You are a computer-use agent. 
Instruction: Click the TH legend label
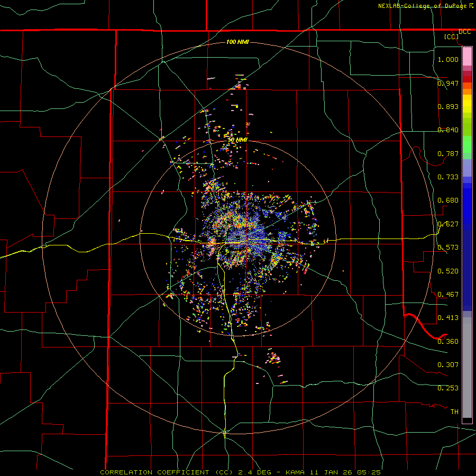pos(454,412)
